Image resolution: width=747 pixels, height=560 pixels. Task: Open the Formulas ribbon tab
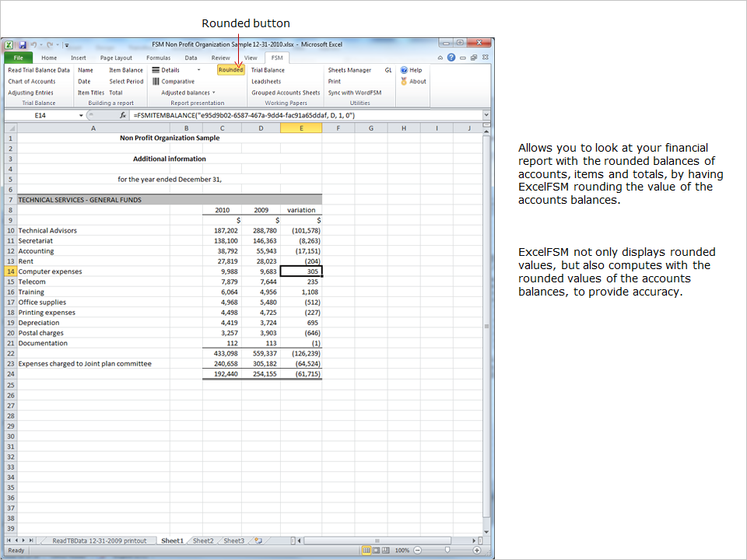(x=158, y=58)
